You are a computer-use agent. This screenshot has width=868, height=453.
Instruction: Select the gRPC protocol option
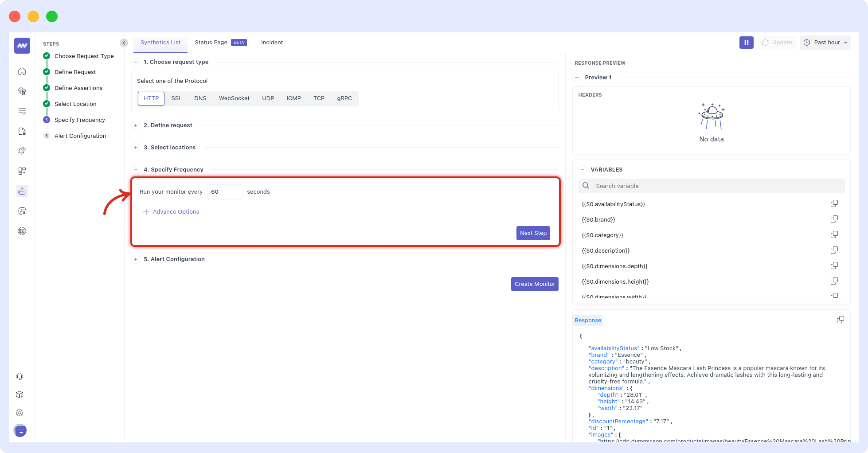344,98
